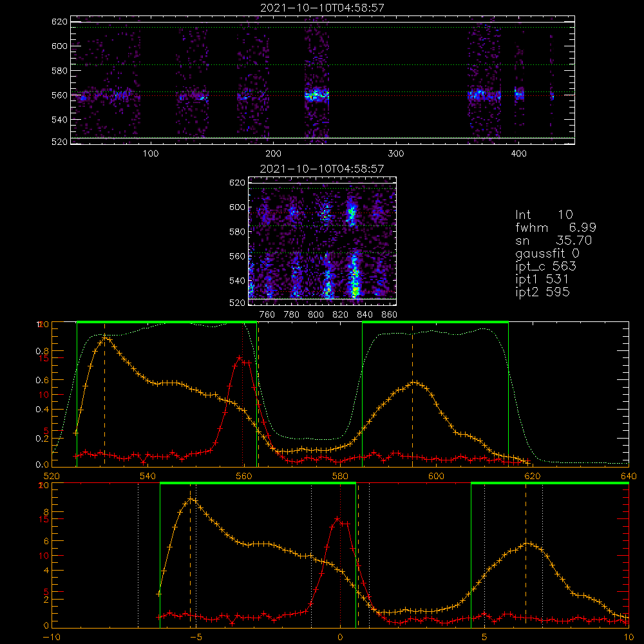Select the 'fwhm 6.99' value
Viewport: 644px width, 644px height.
(x=556, y=227)
